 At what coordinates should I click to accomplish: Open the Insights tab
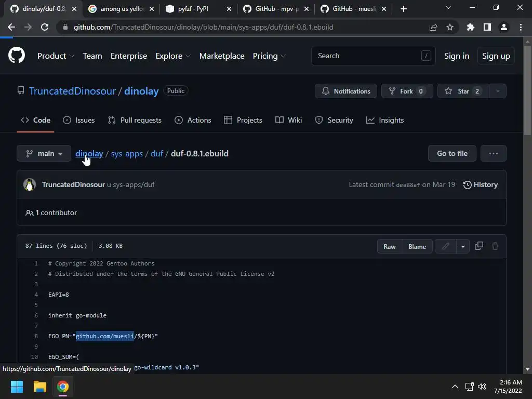[385, 120]
